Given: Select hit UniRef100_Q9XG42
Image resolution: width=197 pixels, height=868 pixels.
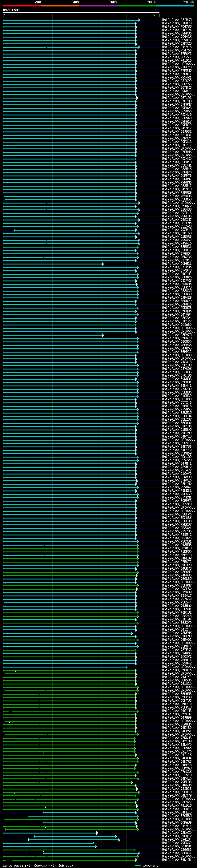Looking at the screenshot, I should (x=177, y=664).
